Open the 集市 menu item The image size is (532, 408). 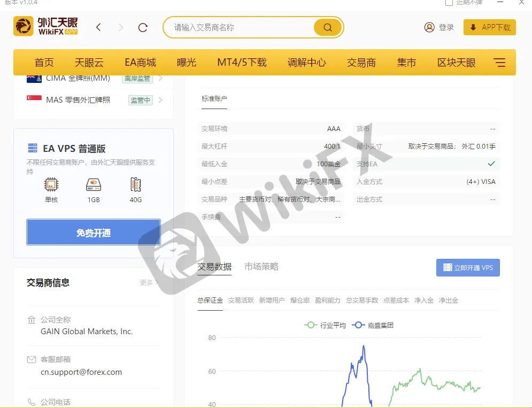(406, 63)
